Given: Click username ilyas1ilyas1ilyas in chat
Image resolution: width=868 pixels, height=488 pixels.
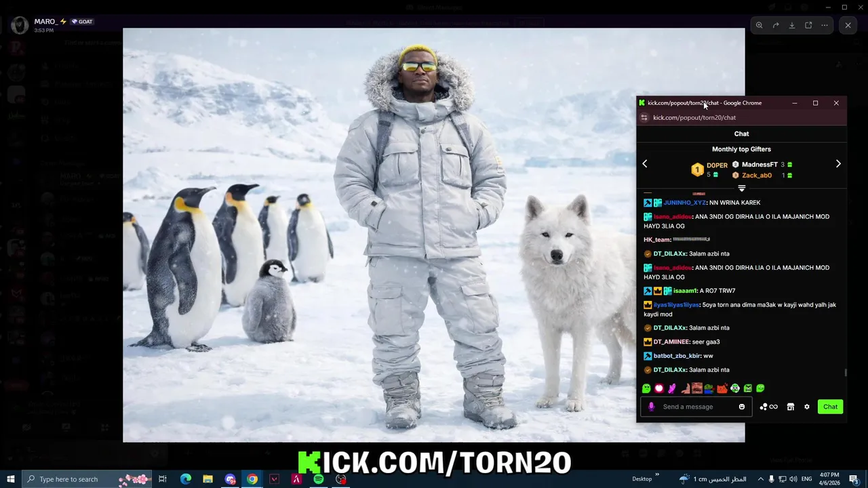Looking at the screenshot, I should pos(676,305).
